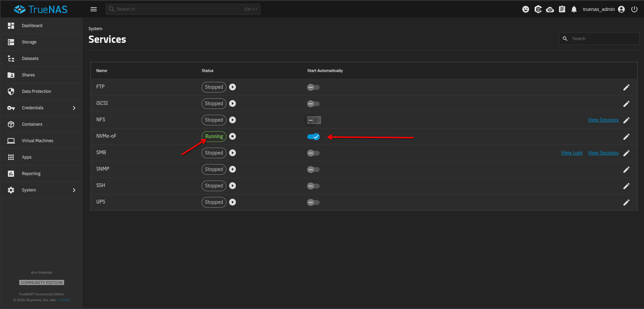Edit NVMe-oF service configuration pencil icon

[x=626, y=137]
